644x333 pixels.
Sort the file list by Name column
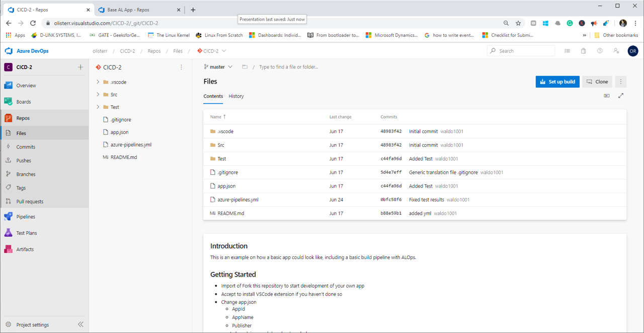(218, 117)
